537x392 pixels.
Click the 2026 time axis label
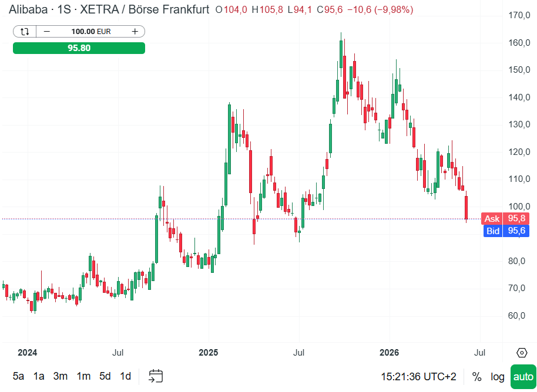coord(390,352)
